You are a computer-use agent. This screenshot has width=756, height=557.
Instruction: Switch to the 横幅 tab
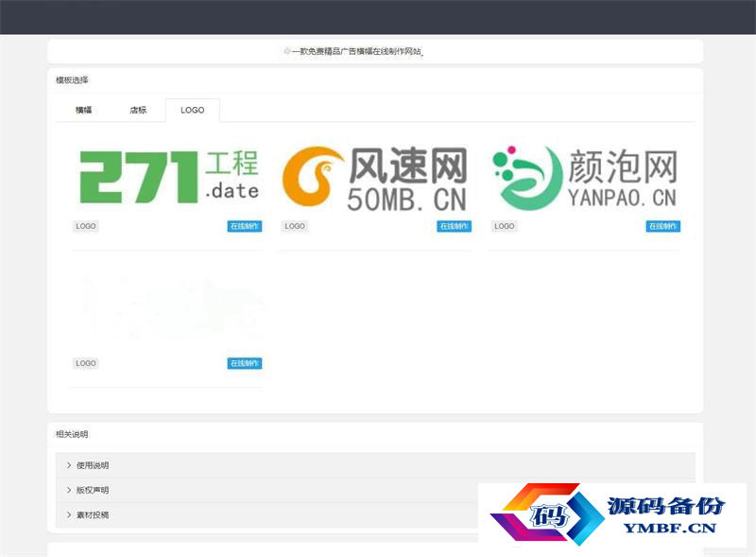[83, 110]
